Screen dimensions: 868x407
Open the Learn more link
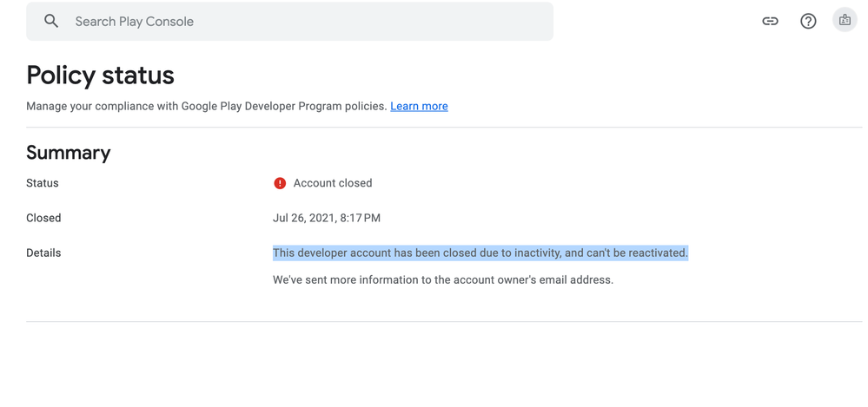[x=419, y=106]
